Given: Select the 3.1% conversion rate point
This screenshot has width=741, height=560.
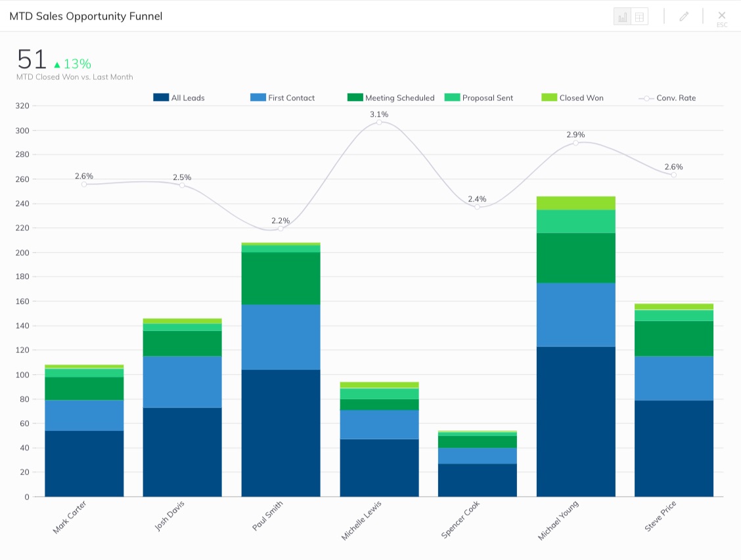Looking at the screenshot, I should tap(378, 123).
